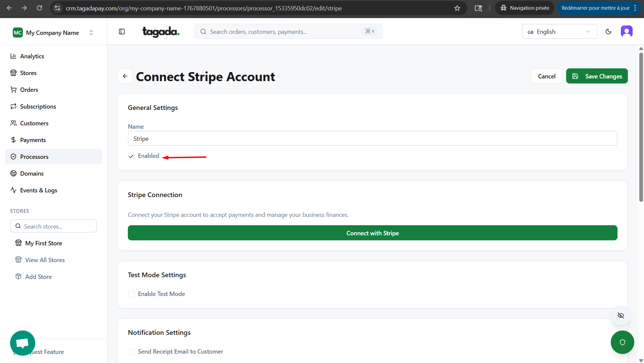
Task: Click the green shield floating button
Action: tap(622, 342)
